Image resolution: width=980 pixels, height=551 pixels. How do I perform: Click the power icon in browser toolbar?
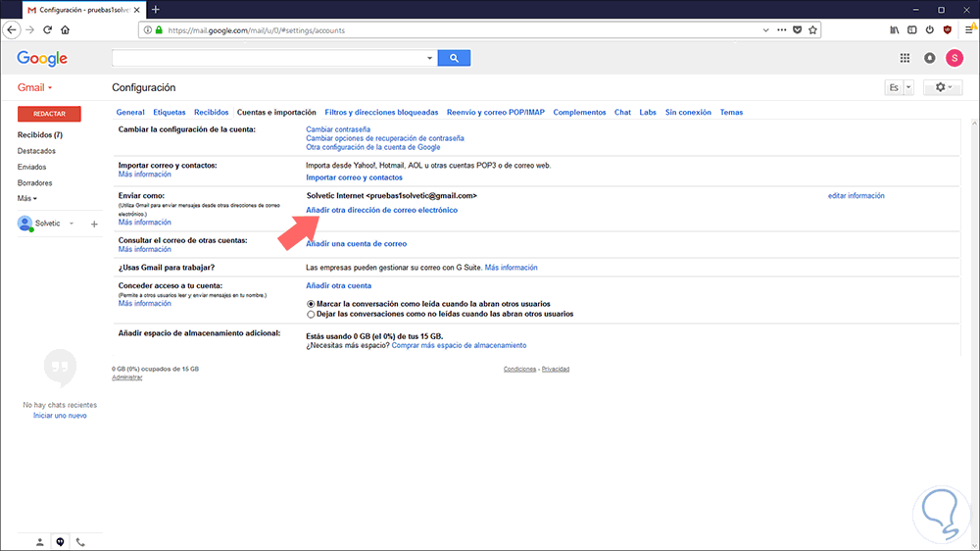(x=929, y=30)
